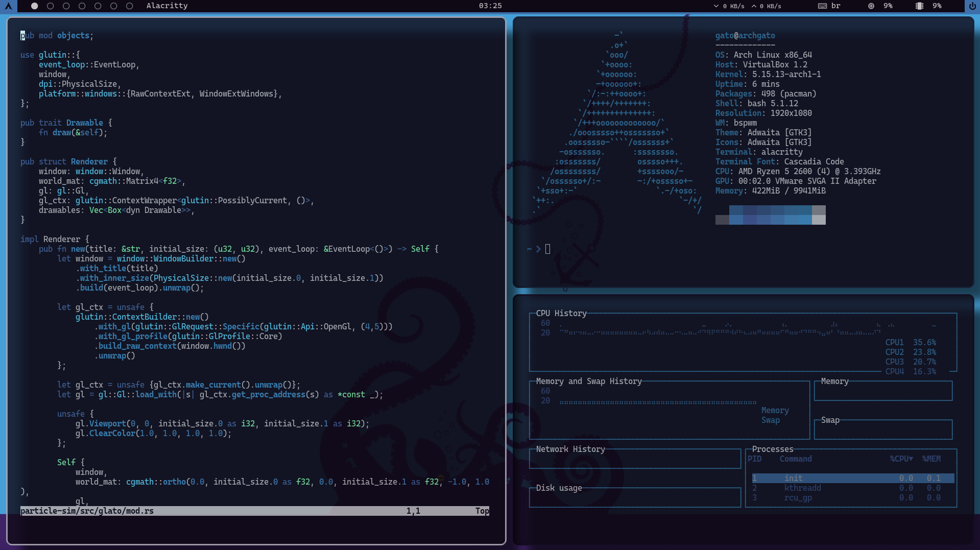Click the CPU1 35.6% legend entry
The height and width of the screenshot is (550, 980).
pos(911,342)
